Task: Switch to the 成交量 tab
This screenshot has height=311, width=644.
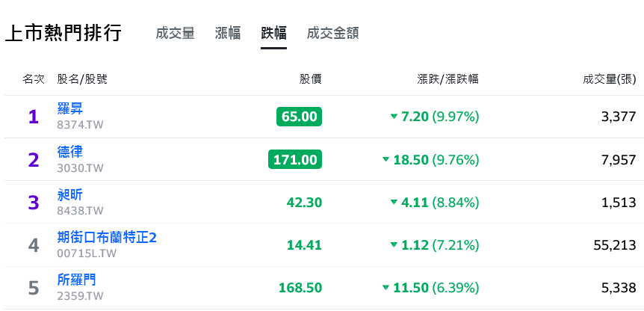Action: click(175, 34)
